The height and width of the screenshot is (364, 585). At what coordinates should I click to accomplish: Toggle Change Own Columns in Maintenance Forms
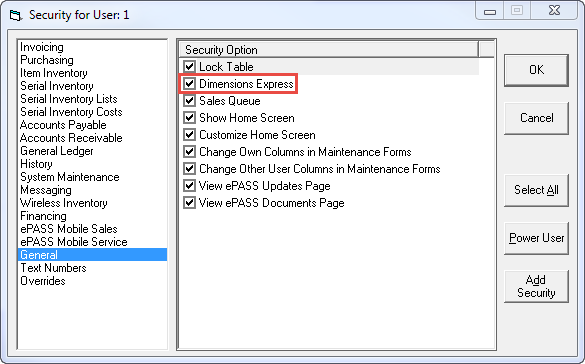(190, 152)
